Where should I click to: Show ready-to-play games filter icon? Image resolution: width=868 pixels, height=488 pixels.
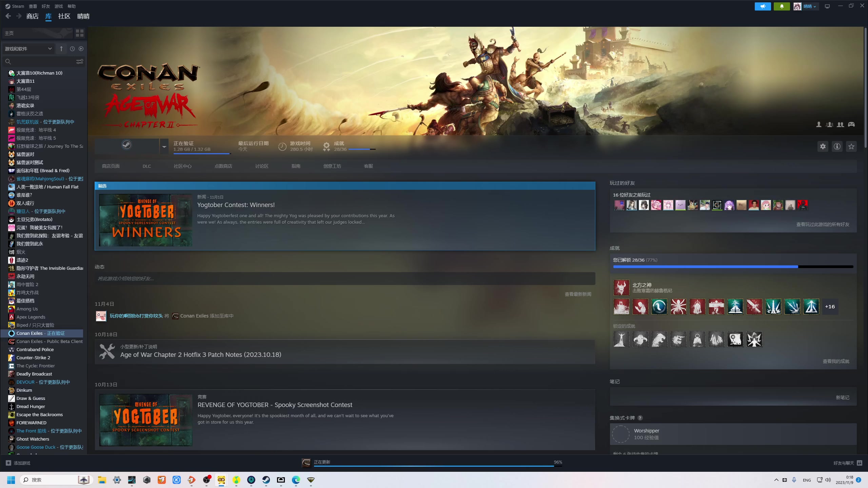click(81, 49)
